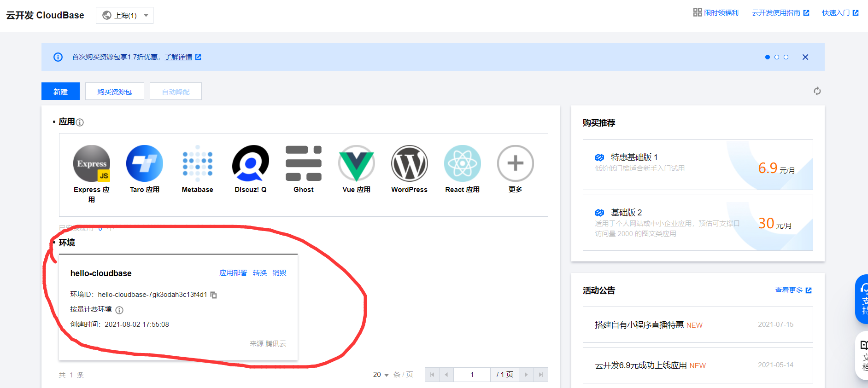Click the banner info circle icon
The width and height of the screenshot is (868, 388).
click(58, 57)
